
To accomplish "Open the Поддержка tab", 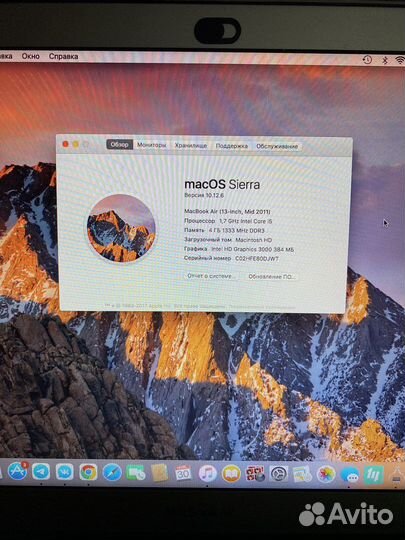I will tap(231, 146).
